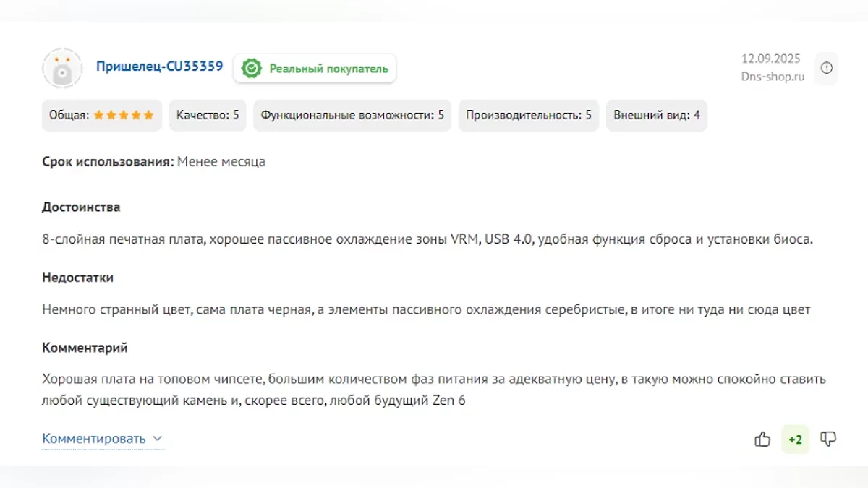This screenshot has width=868, height=488.
Task: Select the Функциональные возможности: 5 chip
Action: 352,115
